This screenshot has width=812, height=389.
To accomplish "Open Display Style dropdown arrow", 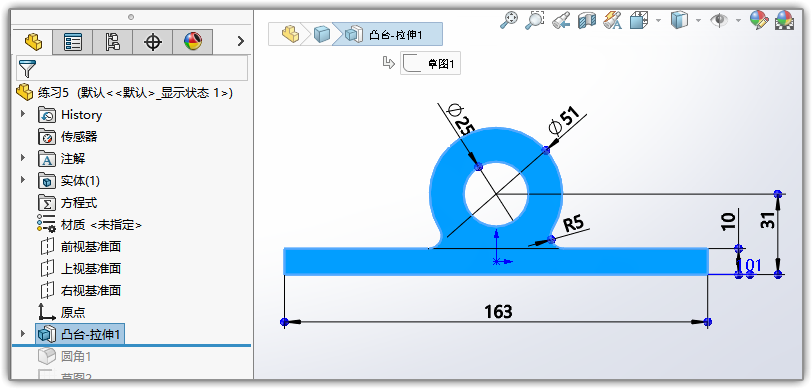I will [x=698, y=21].
